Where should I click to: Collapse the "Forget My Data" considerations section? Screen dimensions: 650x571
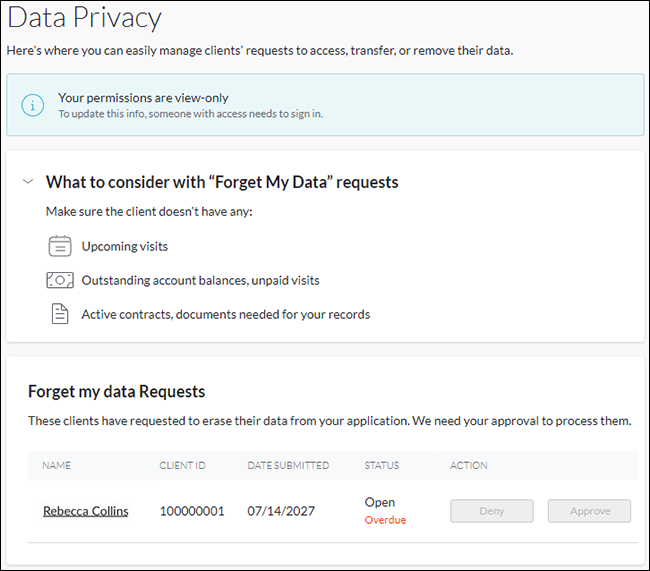pos(28,182)
